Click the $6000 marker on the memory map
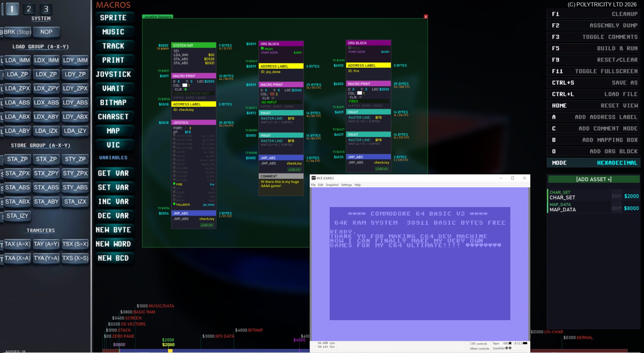This screenshot has width=644, height=353. coord(299,340)
